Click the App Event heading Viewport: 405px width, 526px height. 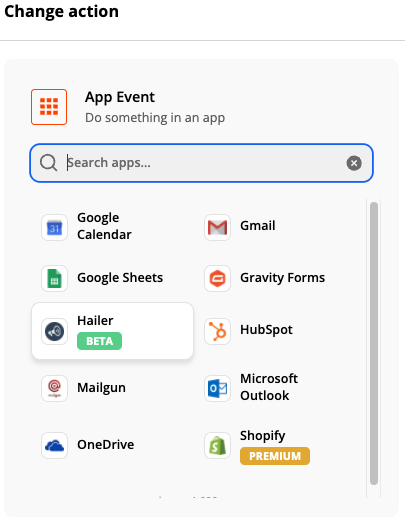[120, 98]
